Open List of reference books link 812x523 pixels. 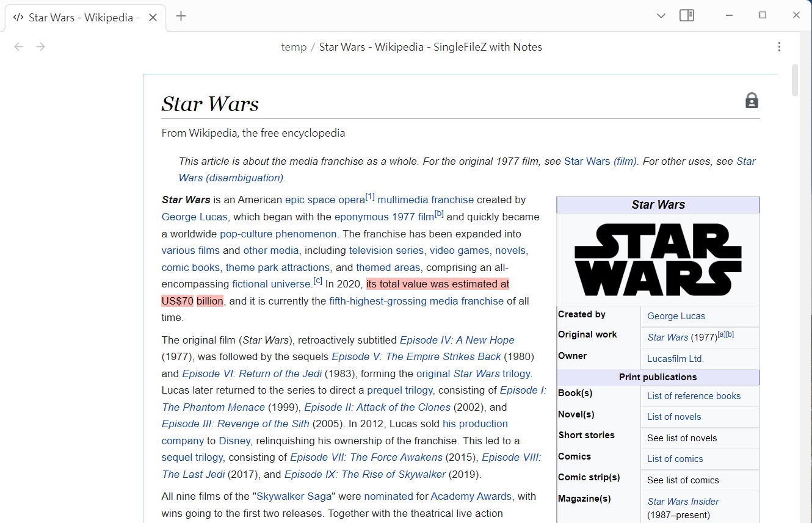tap(694, 396)
